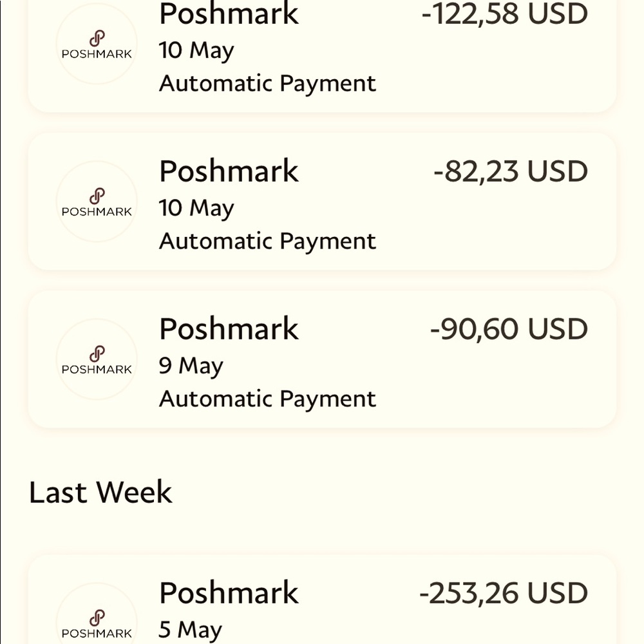Viewport: 644px width, 644px height.
Task: Tap the 5 May date text
Action: pyautogui.click(x=191, y=630)
